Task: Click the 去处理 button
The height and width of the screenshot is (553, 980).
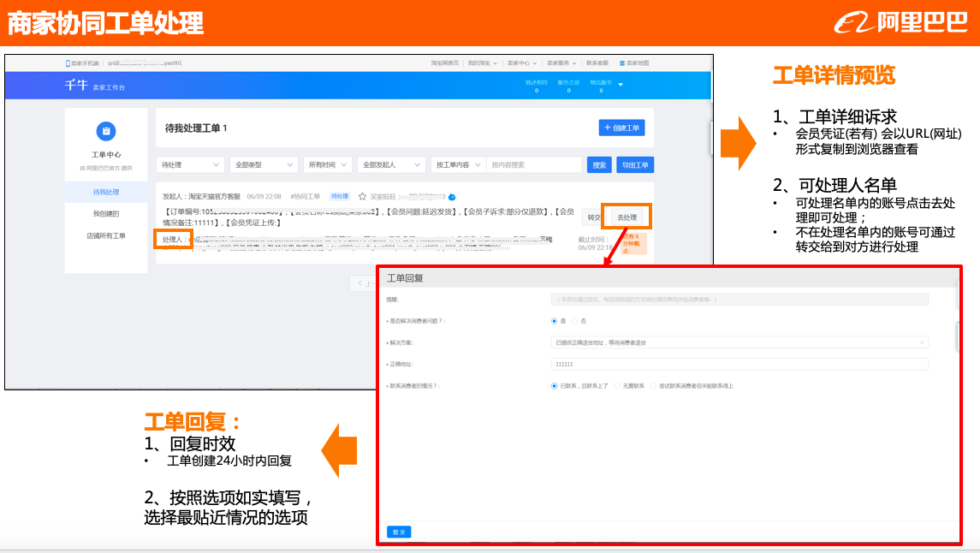Action: 627,217
